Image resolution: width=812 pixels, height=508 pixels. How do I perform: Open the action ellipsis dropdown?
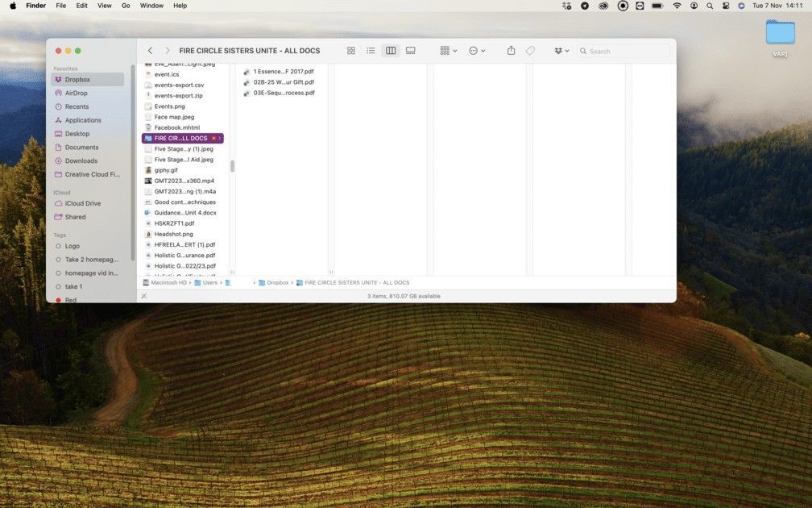click(477, 50)
